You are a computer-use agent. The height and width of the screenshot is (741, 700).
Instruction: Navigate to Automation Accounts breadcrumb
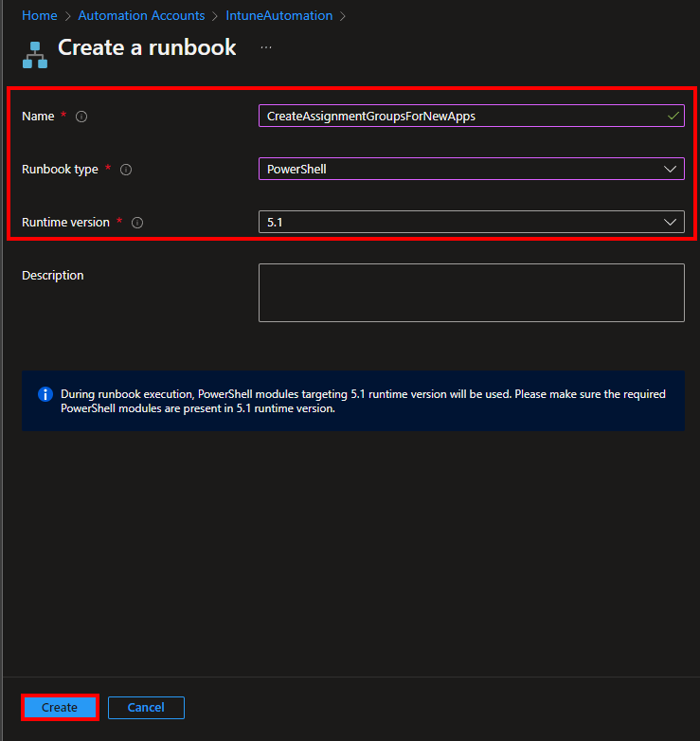[141, 15]
